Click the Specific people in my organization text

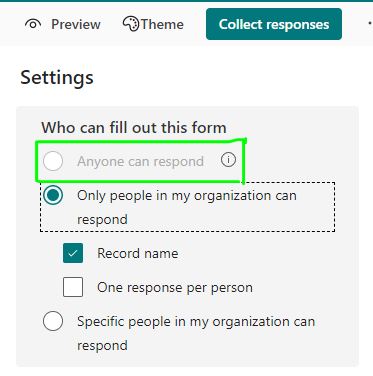[196, 333]
